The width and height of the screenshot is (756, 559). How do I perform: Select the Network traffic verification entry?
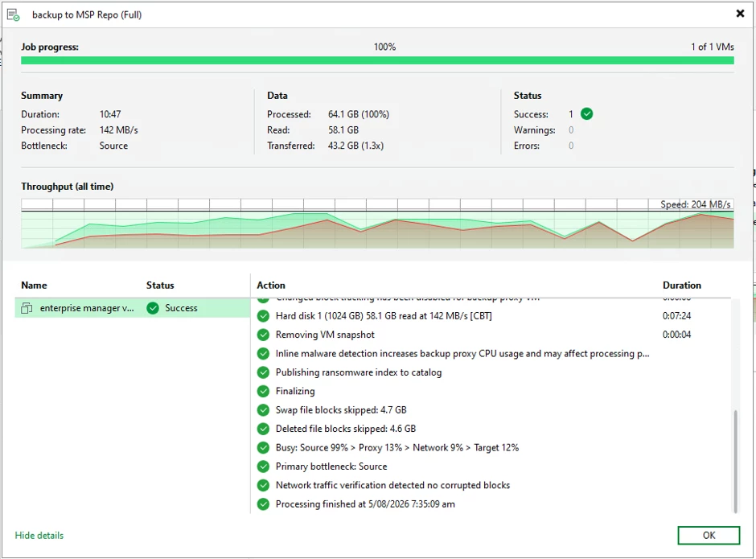pos(392,485)
